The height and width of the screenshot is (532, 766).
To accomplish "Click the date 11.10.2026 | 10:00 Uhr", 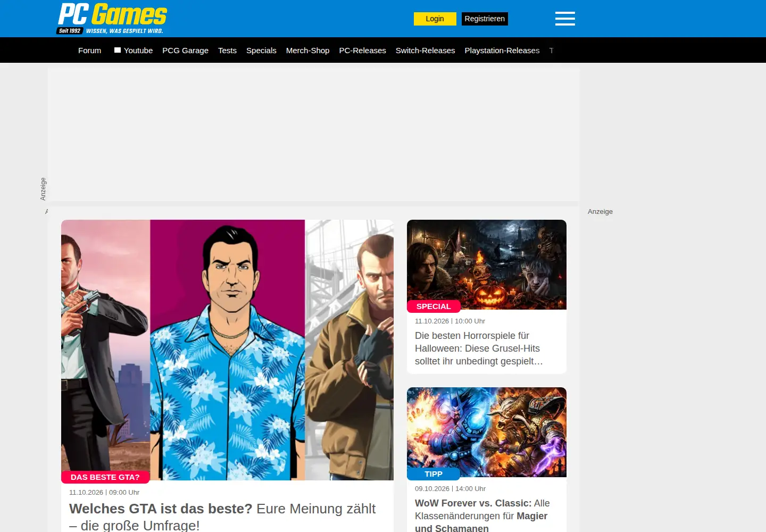I will 450,321.
